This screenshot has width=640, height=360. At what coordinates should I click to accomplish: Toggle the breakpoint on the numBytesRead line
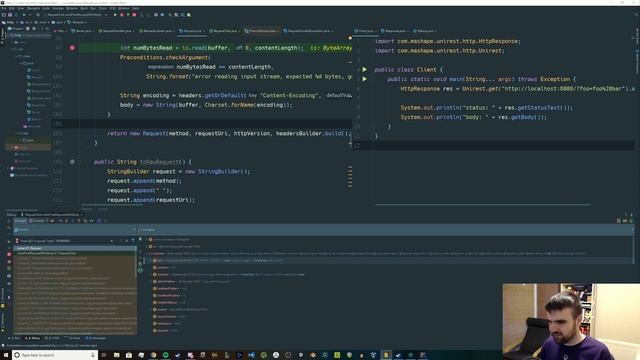[x=72, y=48]
